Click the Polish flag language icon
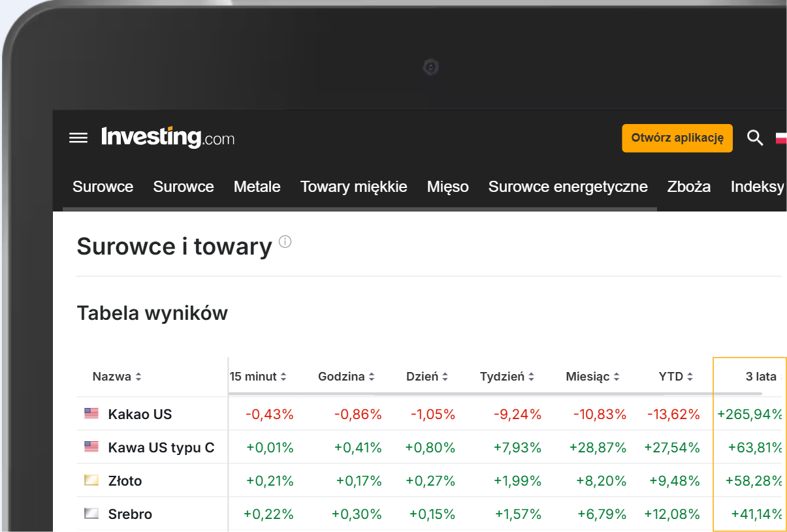Viewport: 787px width, 532px height. 781,138
